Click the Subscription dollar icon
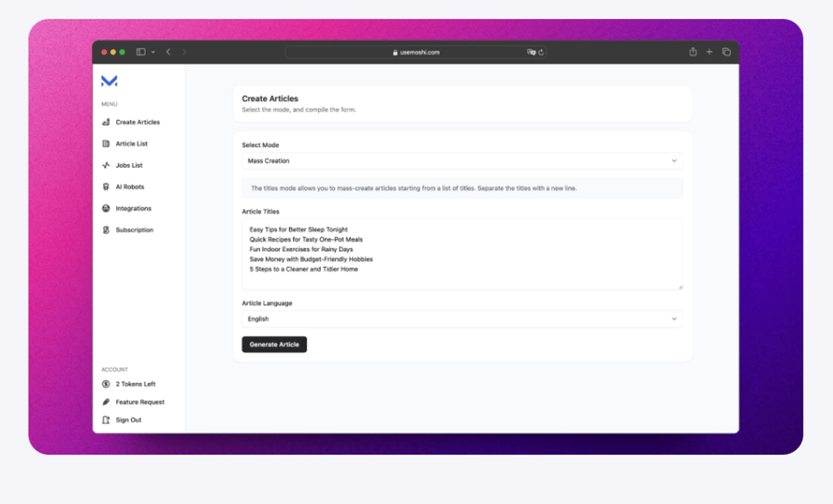 (x=106, y=230)
